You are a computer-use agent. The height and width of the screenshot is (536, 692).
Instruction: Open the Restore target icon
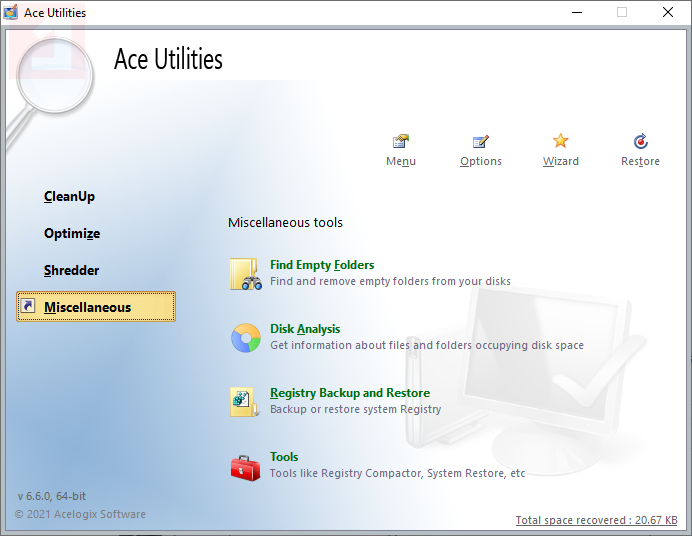(640, 141)
